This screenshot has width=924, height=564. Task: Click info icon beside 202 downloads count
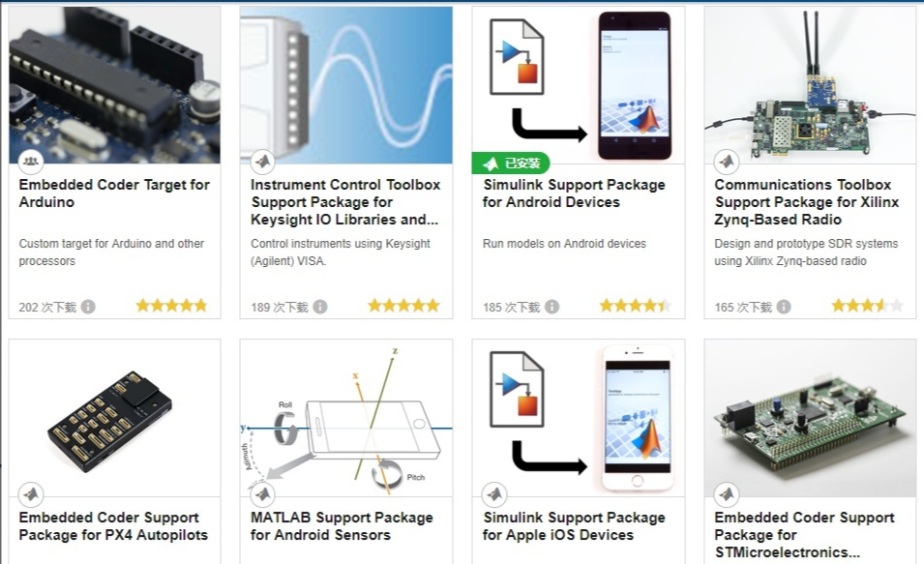click(x=88, y=307)
